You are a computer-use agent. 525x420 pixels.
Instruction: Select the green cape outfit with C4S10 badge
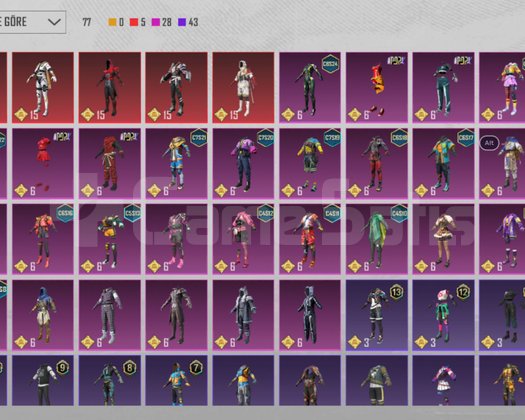[x=377, y=239]
